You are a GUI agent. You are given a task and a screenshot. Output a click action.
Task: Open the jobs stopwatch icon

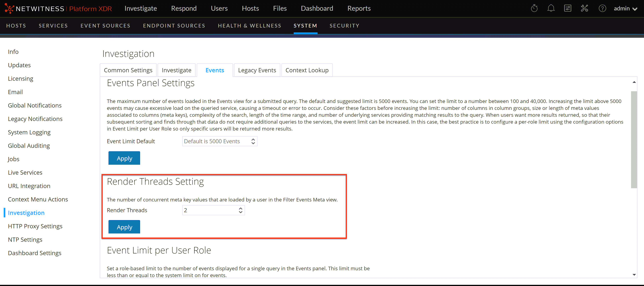[534, 9]
